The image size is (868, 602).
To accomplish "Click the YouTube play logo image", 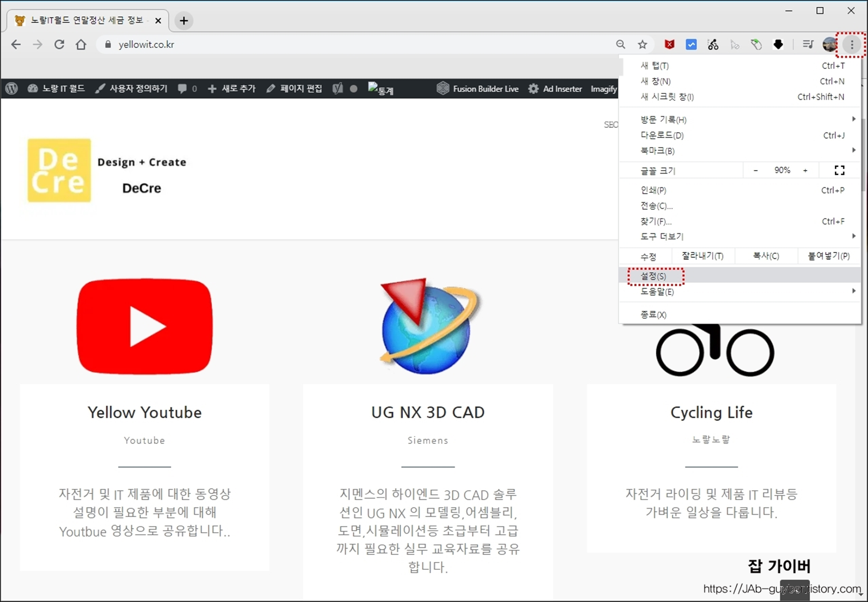I will (145, 326).
